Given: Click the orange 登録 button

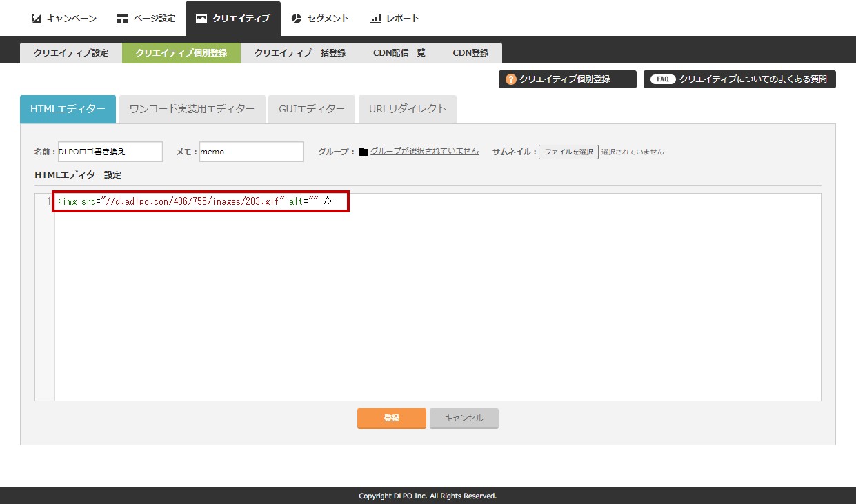Looking at the screenshot, I should [x=391, y=418].
